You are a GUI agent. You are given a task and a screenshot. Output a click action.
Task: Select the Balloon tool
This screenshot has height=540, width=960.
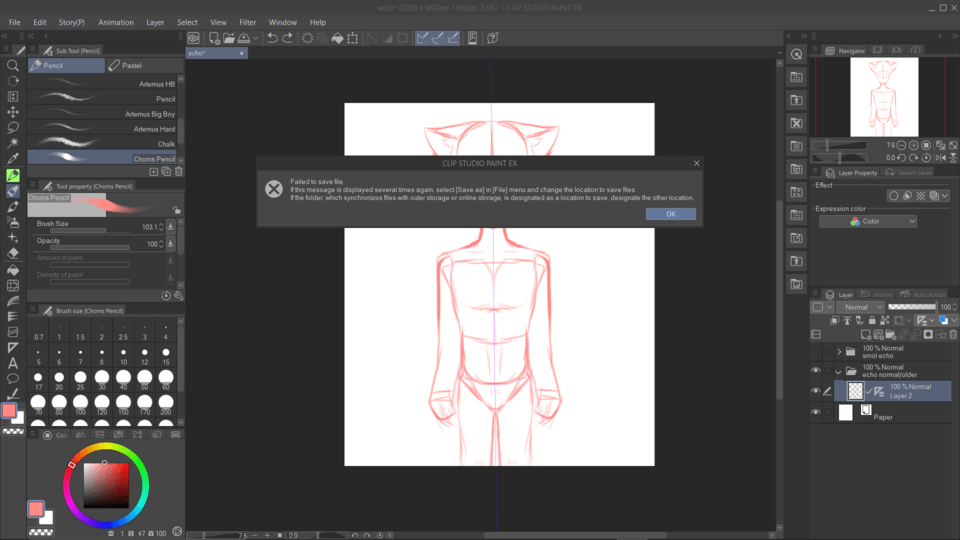[x=12, y=378]
